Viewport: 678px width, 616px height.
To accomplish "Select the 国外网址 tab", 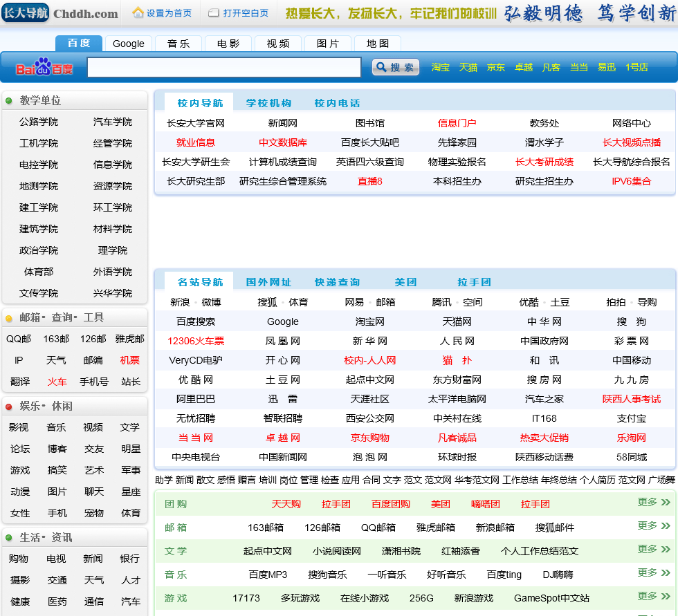I will coord(268,282).
